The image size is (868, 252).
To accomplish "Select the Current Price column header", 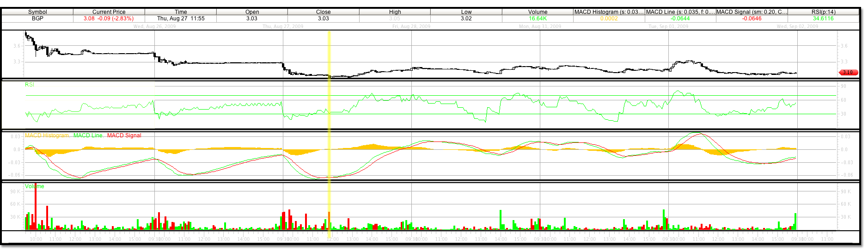I will 109,12.
